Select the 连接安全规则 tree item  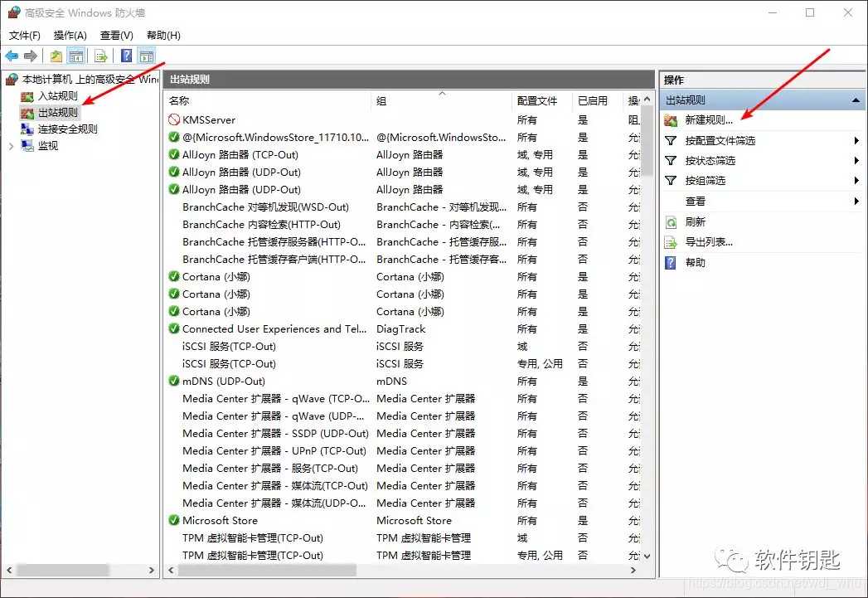[67, 129]
